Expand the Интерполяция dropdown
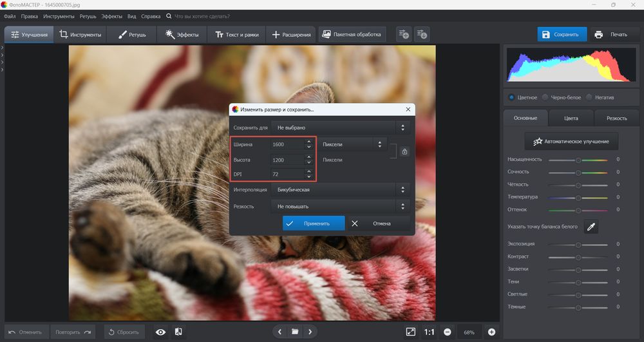The image size is (644, 342). (x=340, y=190)
